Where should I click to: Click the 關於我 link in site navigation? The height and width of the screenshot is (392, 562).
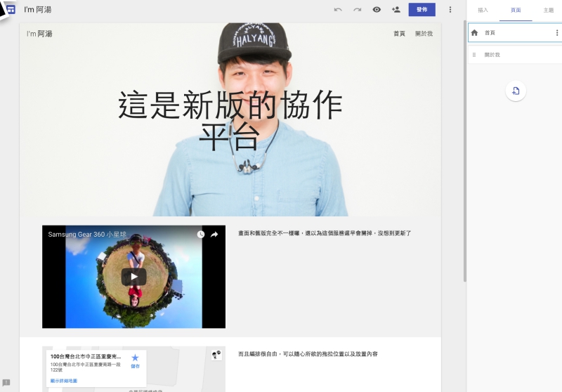coord(424,34)
